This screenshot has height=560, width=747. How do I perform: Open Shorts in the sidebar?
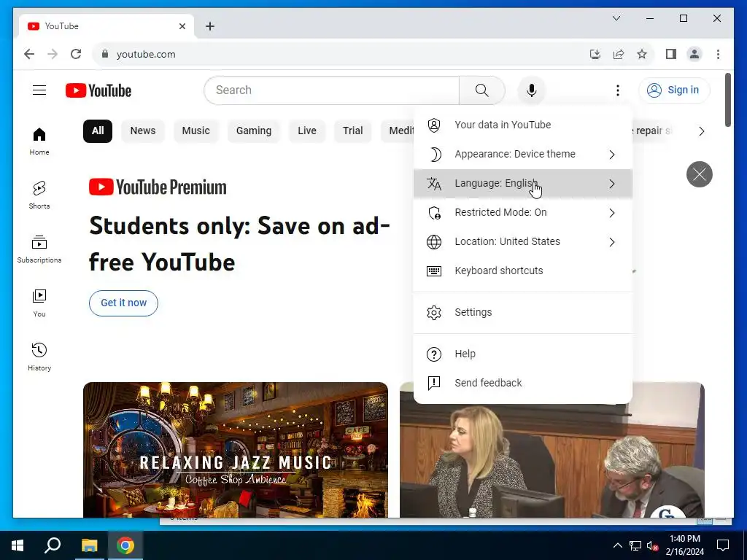tap(39, 195)
